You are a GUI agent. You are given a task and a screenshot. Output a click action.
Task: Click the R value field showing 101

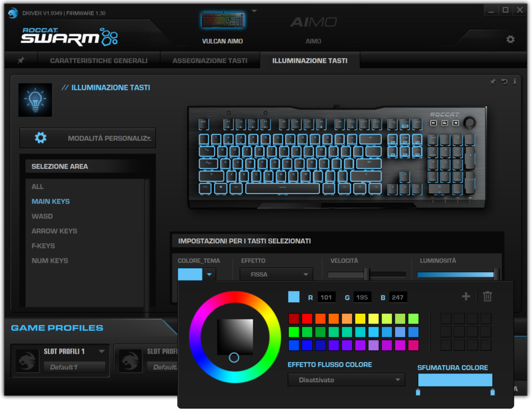326,297
